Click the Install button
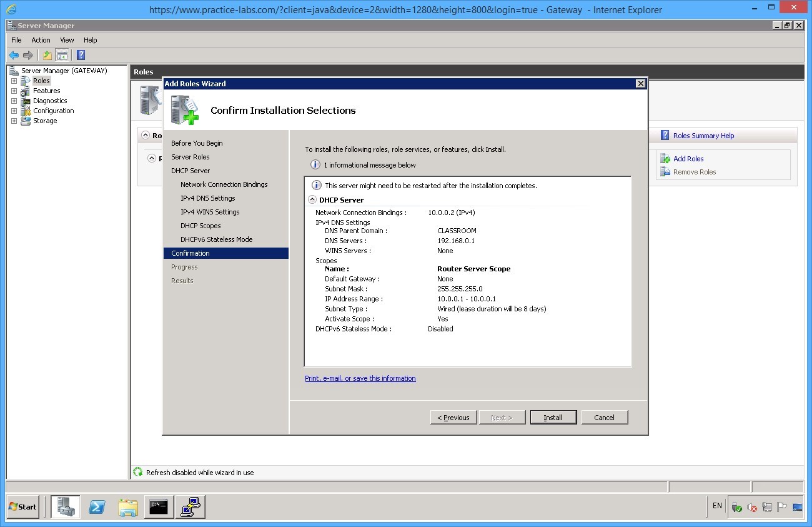Image resolution: width=812 pixels, height=527 pixels. (x=553, y=418)
